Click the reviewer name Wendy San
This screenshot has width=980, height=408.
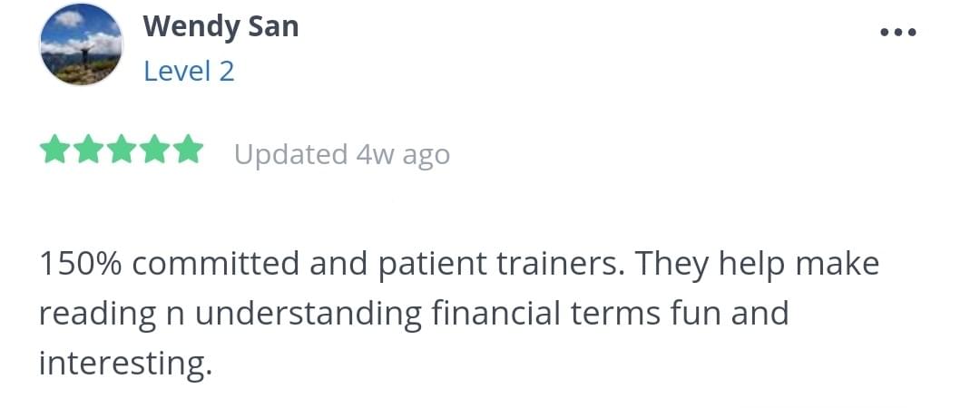[220, 26]
